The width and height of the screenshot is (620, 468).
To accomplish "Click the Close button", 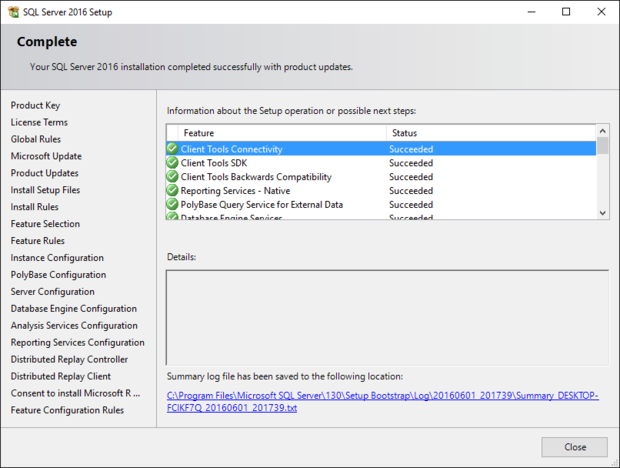I will pyautogui.click(x=575, y=447).
